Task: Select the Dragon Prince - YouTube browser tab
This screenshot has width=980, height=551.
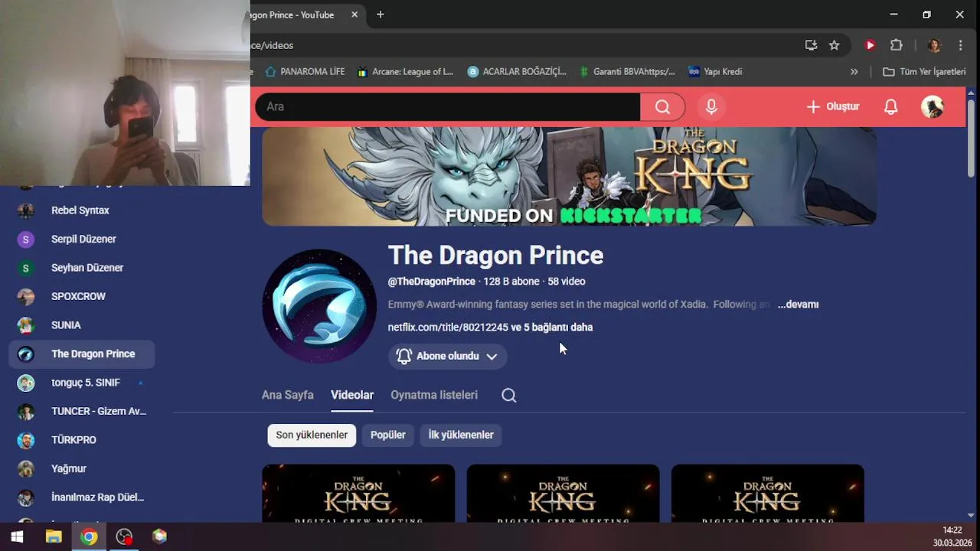Action: point(306,15)
